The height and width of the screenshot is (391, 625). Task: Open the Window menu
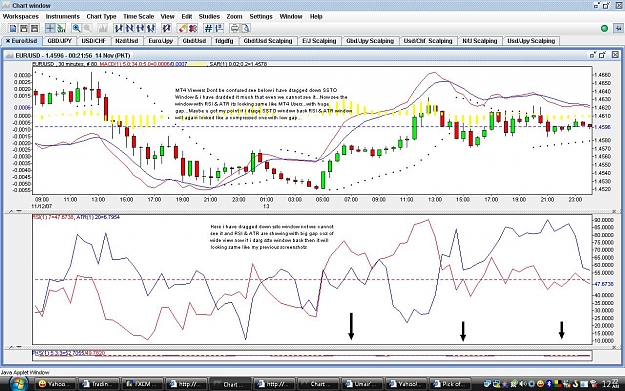point(291,16)
